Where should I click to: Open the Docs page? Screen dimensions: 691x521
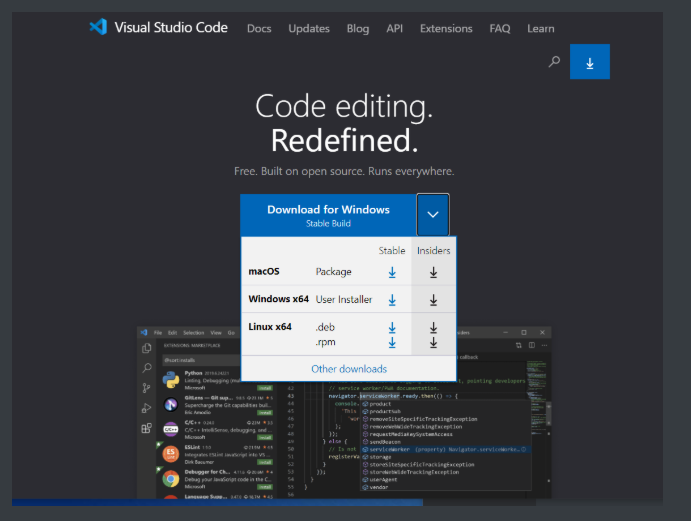point(259,29)
